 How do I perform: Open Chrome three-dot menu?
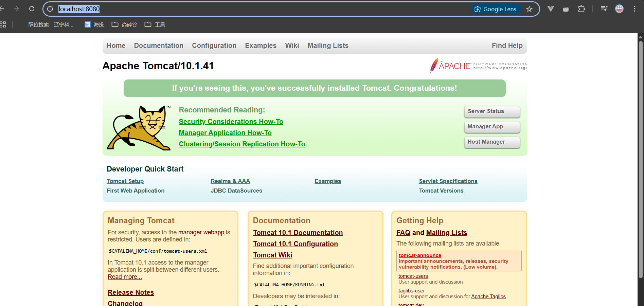coord(634,9)
